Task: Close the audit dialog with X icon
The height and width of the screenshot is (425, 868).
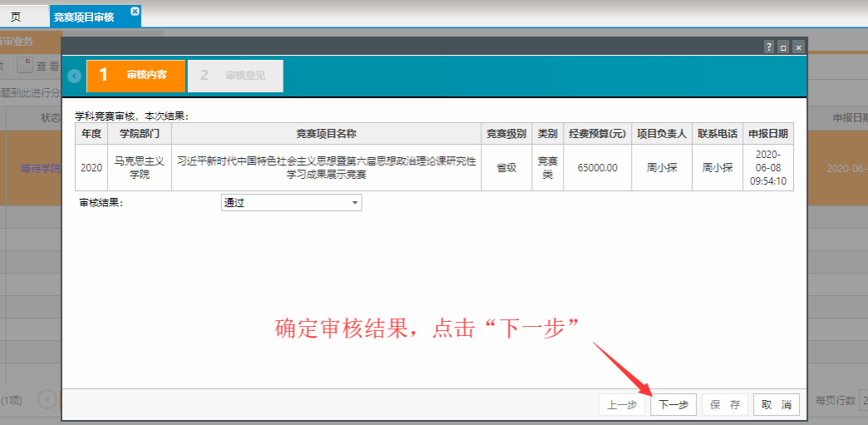Action: click(x=798, y=47)
